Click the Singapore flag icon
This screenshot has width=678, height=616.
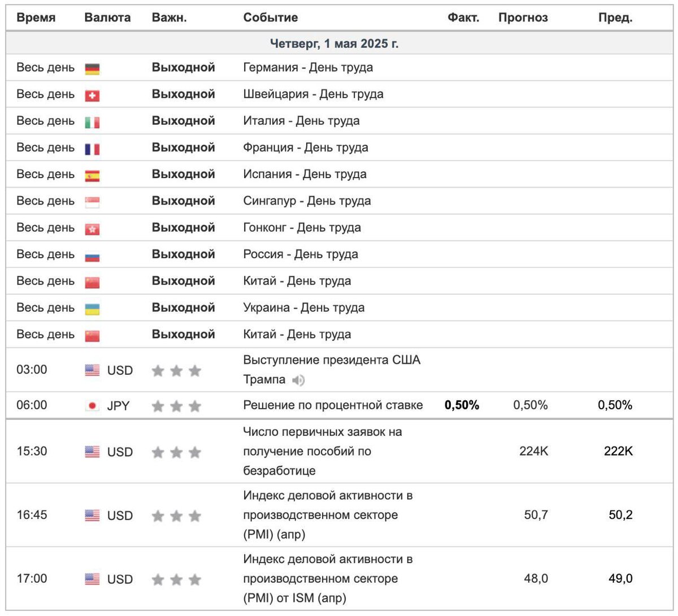[92, 202]
